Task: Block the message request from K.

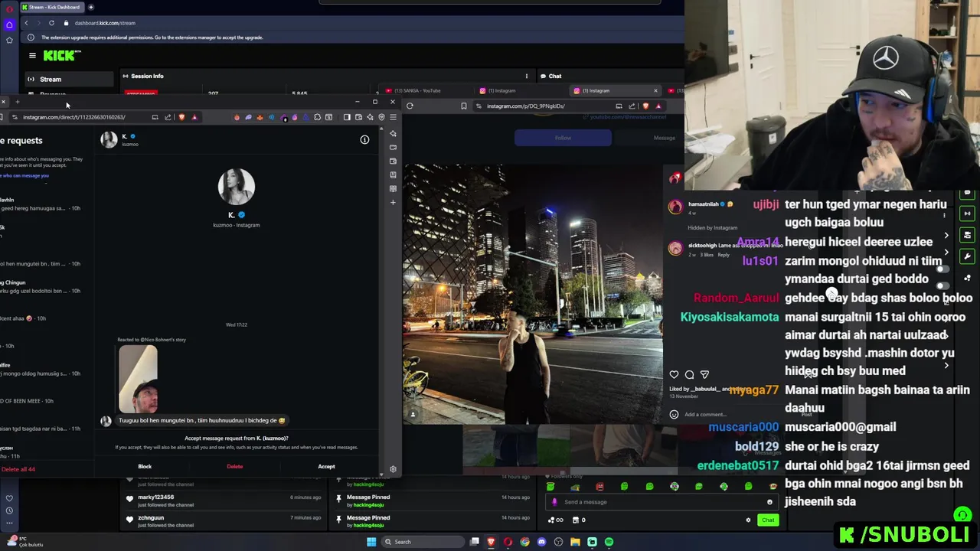Action: (145, 466)
